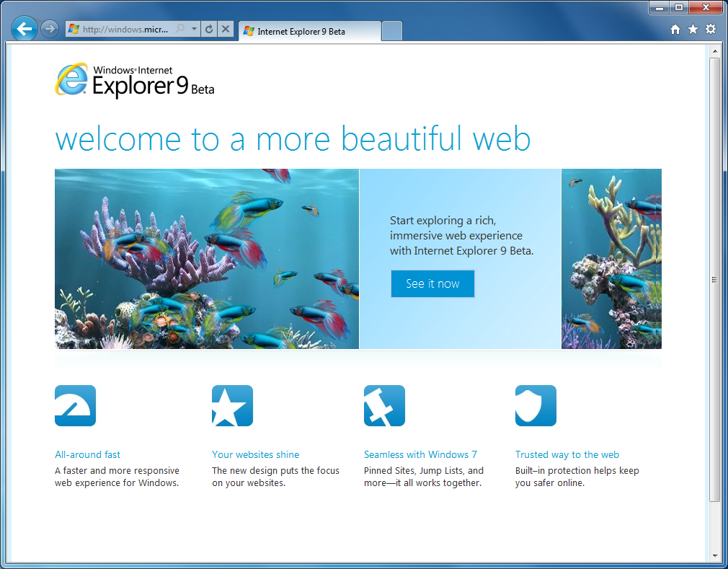
Task: Open the Seamless with Windows 7 link
Action: 420,454
